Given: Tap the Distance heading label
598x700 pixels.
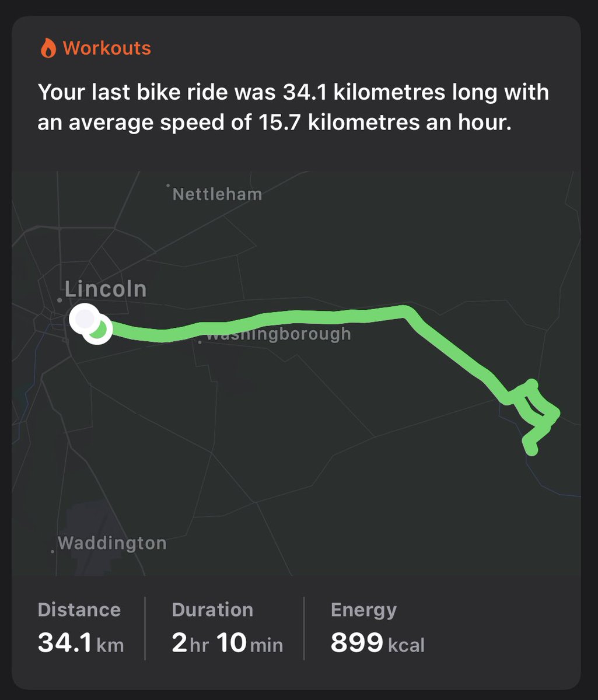Looking at the screenshot, I should [x=79, y=610].
